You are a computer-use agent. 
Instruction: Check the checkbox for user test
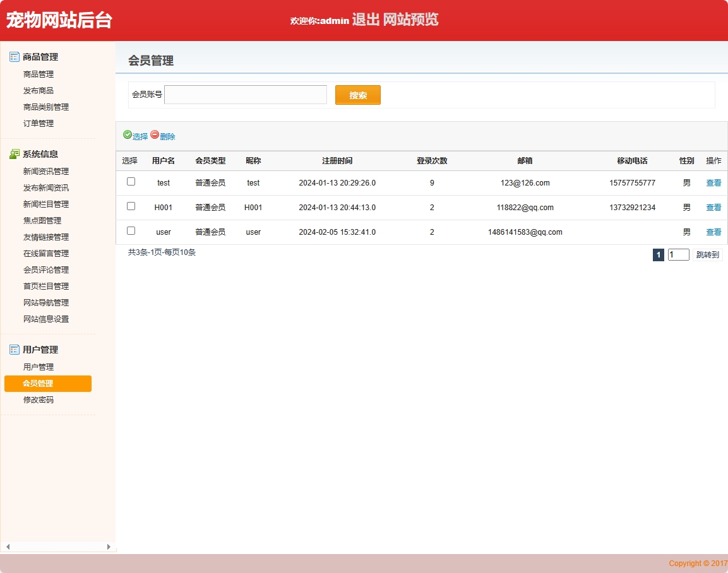(131, 181)
